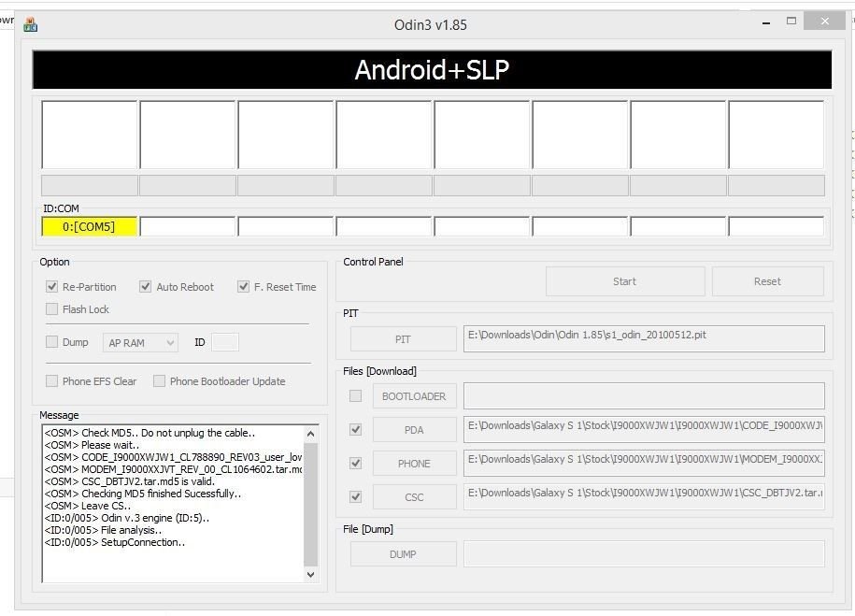855x616 pixels.
Task: Click the "Please wait.." log line
Action: click(93, 445)
